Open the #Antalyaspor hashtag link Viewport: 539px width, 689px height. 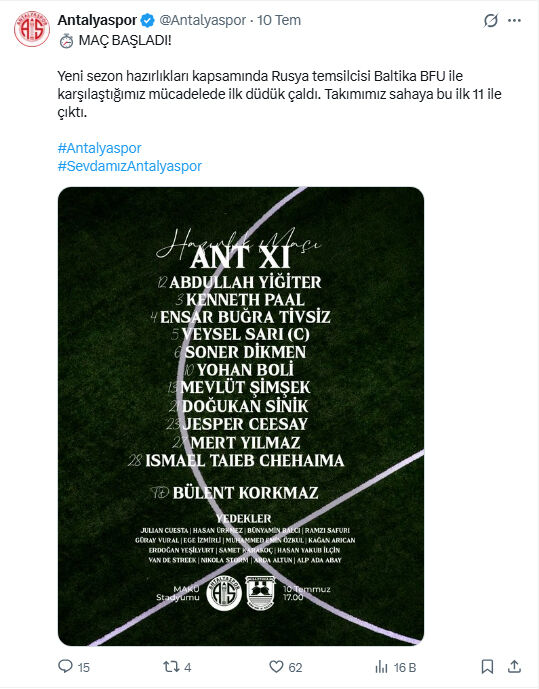(x=99, y=148)
